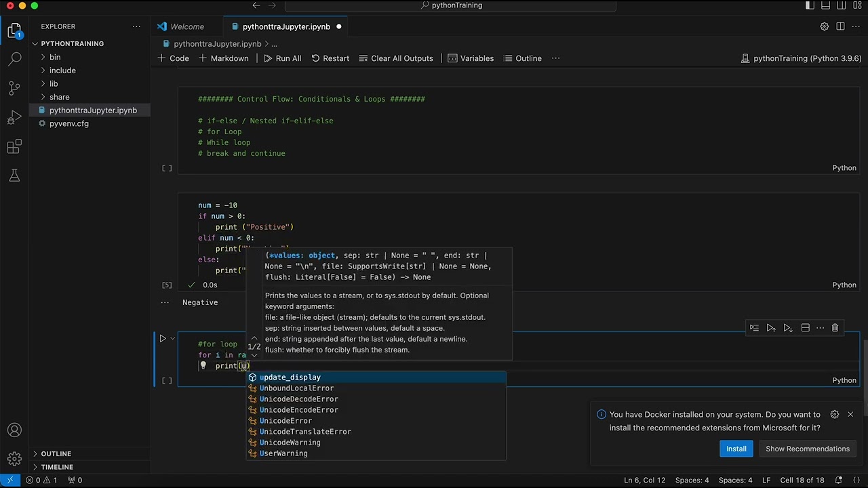
Task: Open the Search view in activity bar
Action: pyautogui.click(x=14, y=60)
